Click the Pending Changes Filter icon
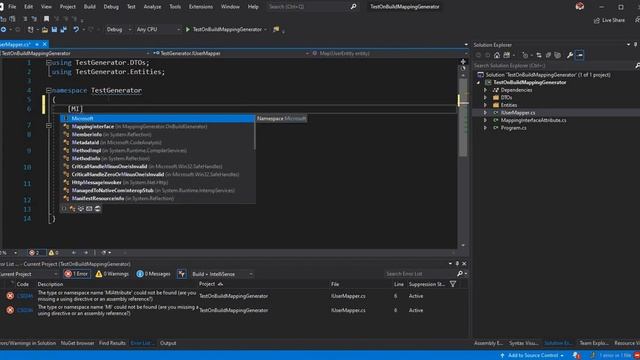 point(525,55)
